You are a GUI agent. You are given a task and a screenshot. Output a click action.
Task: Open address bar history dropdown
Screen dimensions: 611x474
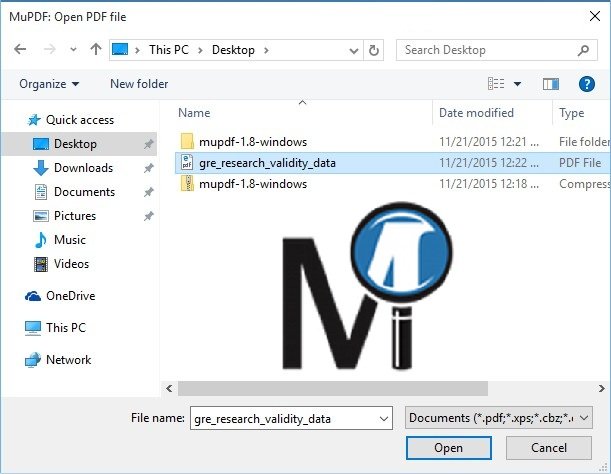tap(353, 50)
